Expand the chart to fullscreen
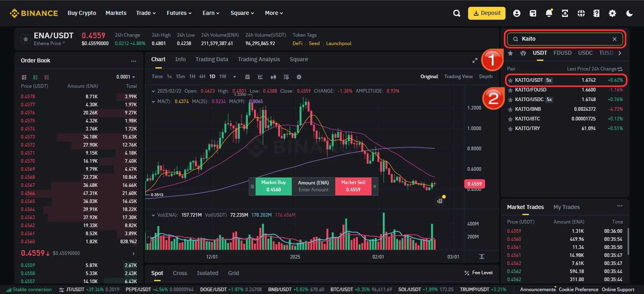The image size is (644, 294). (475, 60)
